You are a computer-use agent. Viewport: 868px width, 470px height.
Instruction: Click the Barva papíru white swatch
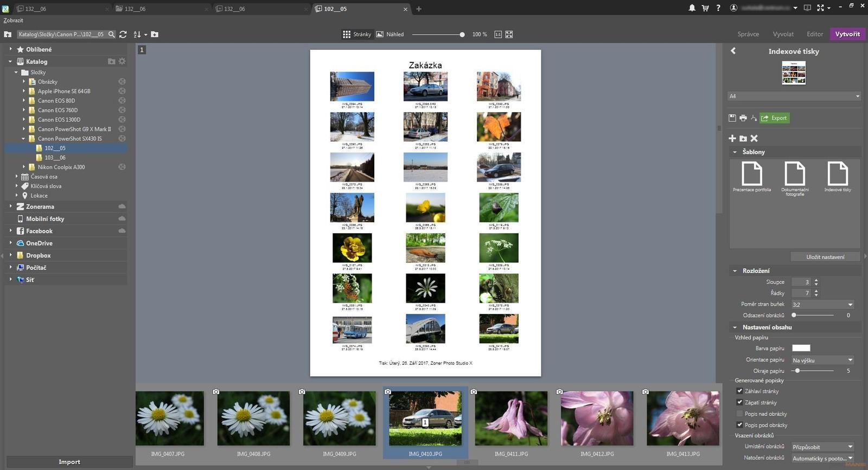pos(801,348)
